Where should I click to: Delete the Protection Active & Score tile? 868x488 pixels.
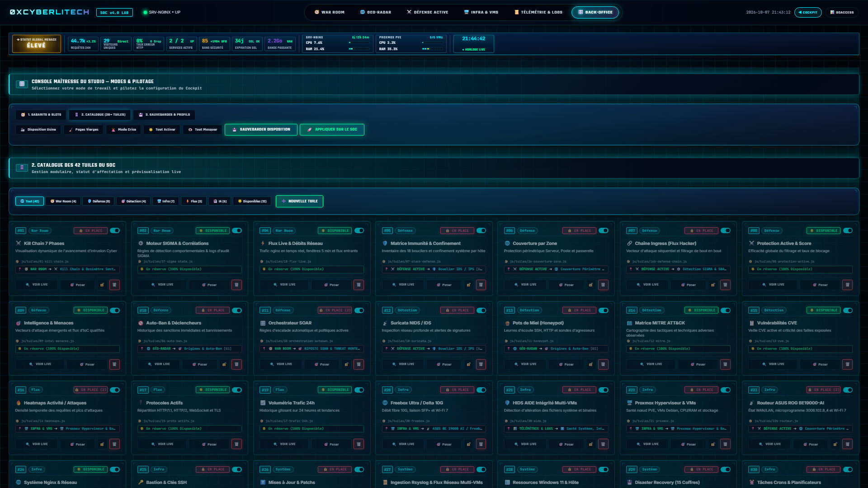pos(847,285)
